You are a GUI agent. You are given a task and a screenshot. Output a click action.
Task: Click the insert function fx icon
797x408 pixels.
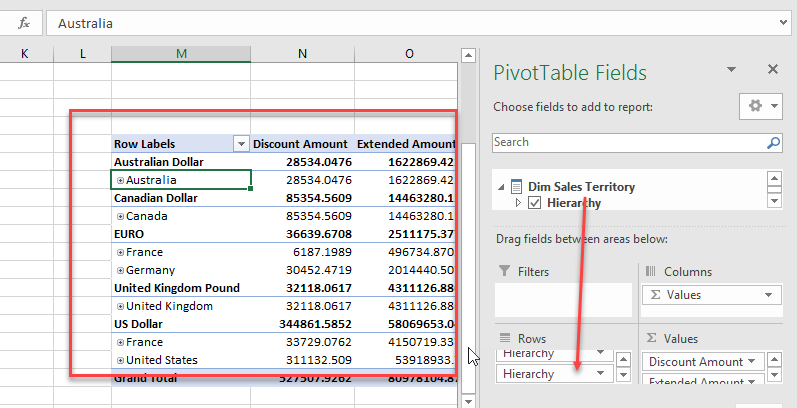(24, 23)
